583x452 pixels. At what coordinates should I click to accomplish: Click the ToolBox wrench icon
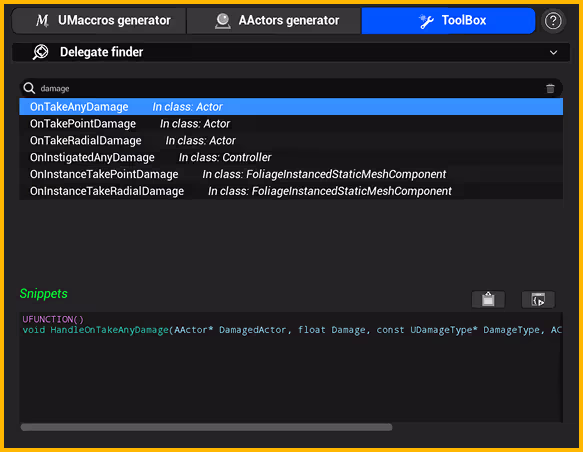[x=426, y=21]
